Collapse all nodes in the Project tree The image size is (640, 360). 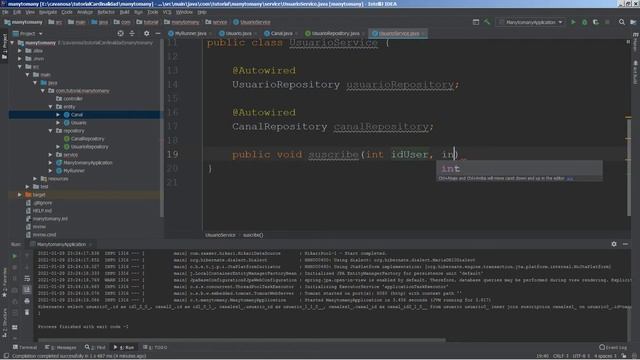pos(132,33)
